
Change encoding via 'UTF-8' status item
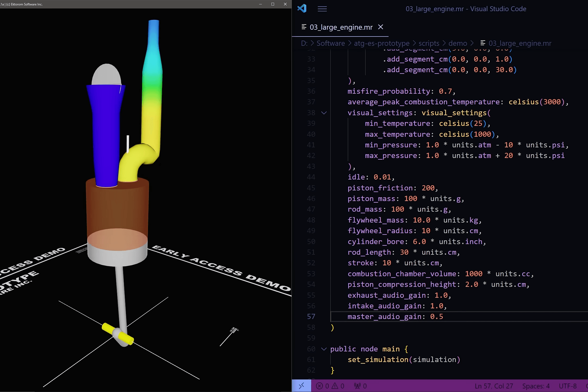pyautogui.click(x=568, y=386)
